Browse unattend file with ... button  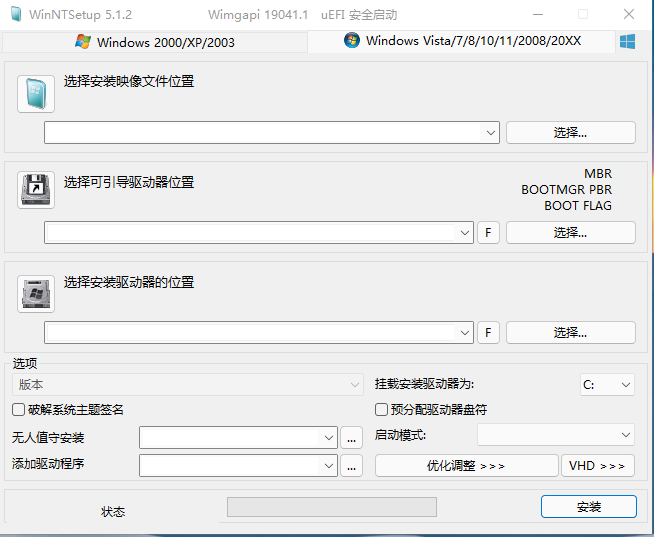pos(351,438)
